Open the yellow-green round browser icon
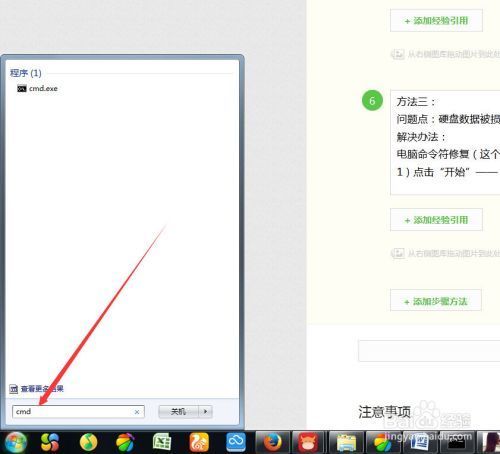This screenshot has width=500, height=454. (89, 443)
